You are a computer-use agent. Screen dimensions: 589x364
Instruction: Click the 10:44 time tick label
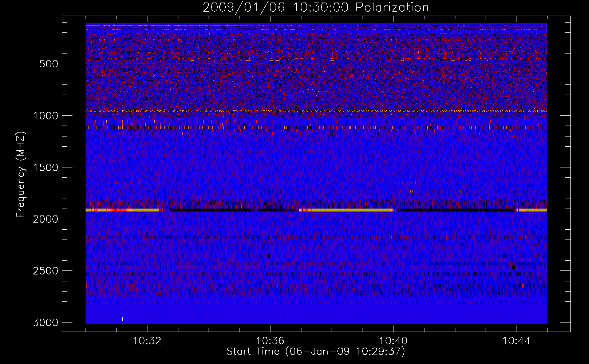[x=516, y=341]
